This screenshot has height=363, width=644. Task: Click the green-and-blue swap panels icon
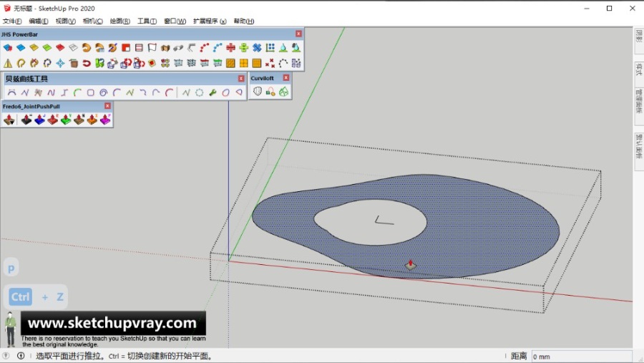coord(99,63)
